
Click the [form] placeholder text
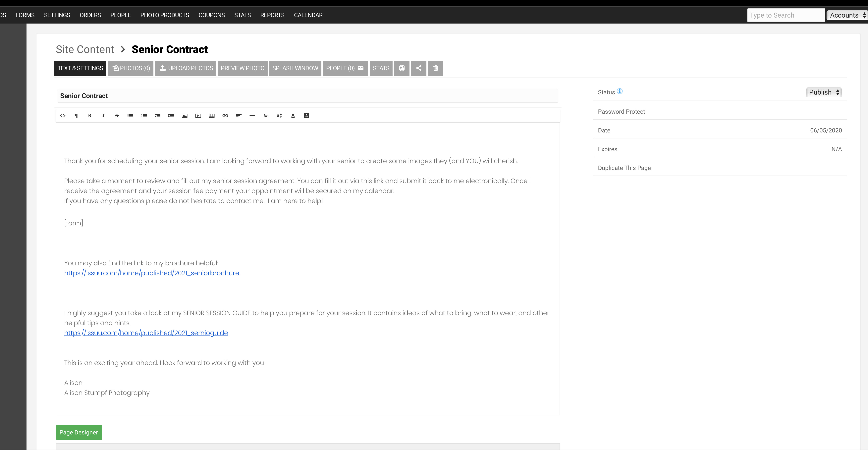pos(74,223)
